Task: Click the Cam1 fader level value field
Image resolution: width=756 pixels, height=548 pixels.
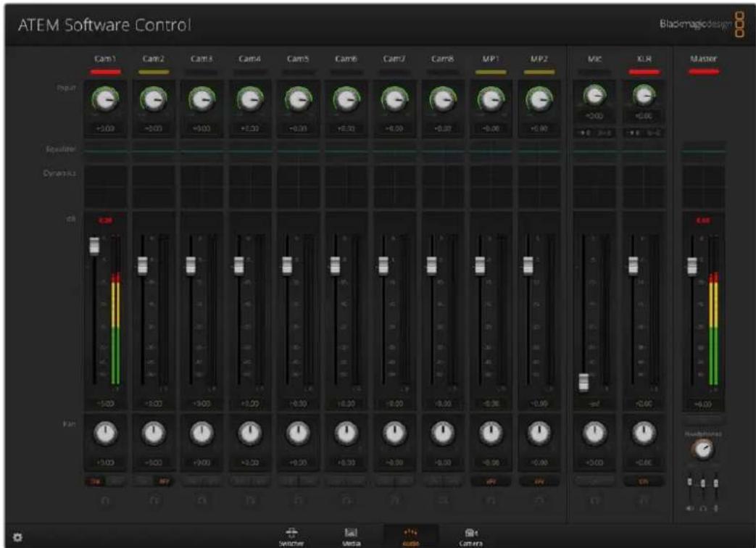Action: pos(105,404)
